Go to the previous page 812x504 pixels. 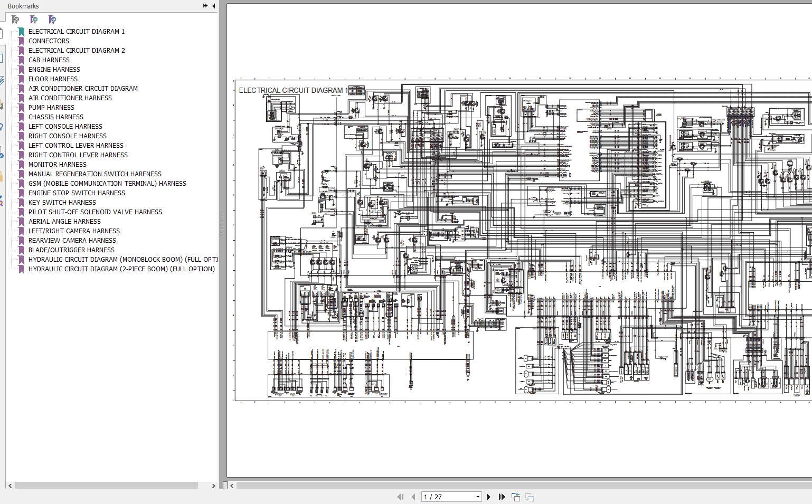(x=413, y=497)
